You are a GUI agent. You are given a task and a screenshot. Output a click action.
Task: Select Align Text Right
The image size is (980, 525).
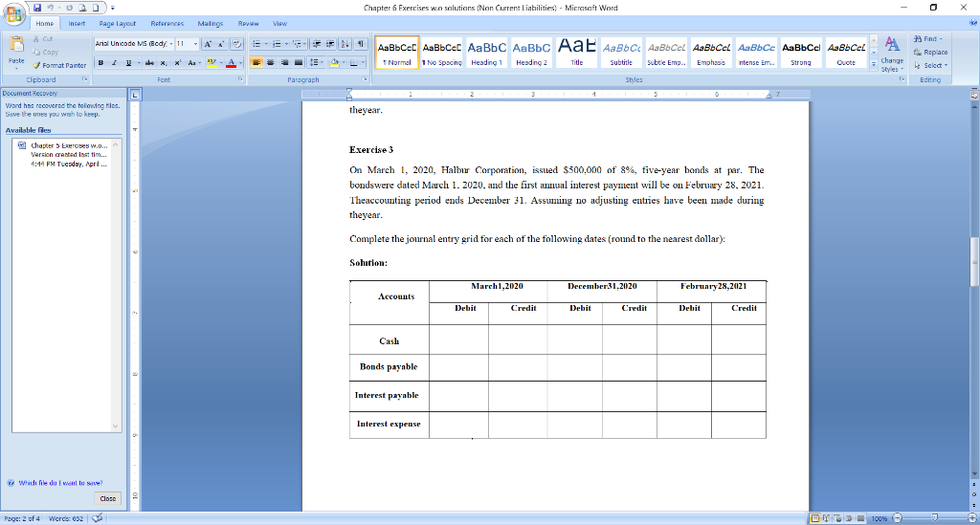pyautogui.click(x=284, y=62)
